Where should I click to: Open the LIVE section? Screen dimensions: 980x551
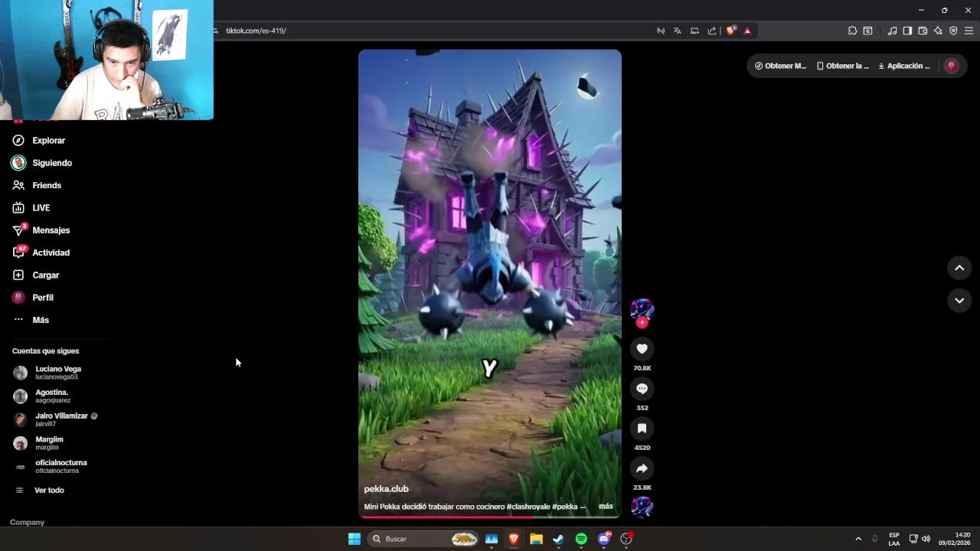[31, 208]
